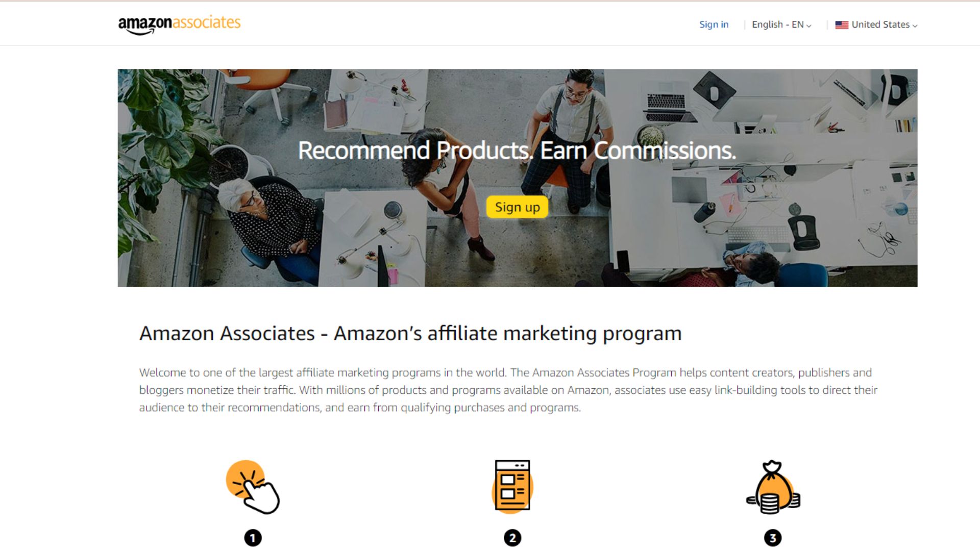Click the yellow Sign up button
Image resolution: width=980 pixels, height=551 pixels.
tap(517, 207)
